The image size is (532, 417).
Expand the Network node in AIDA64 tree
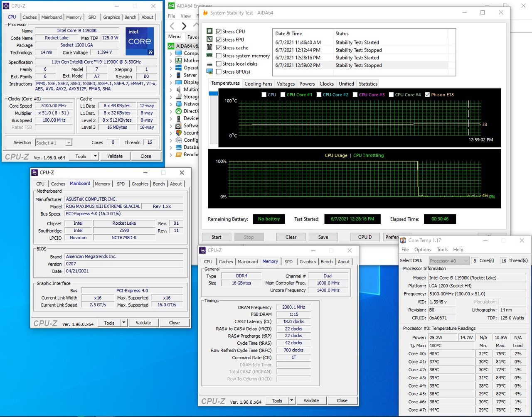[171, 104]
